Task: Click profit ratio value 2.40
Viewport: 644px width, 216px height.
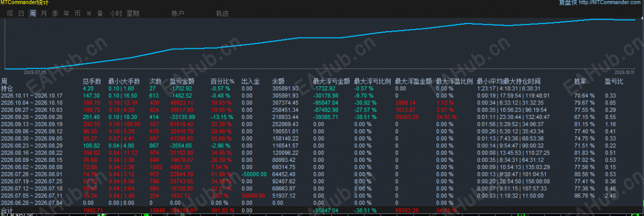Action: point(610,196)
